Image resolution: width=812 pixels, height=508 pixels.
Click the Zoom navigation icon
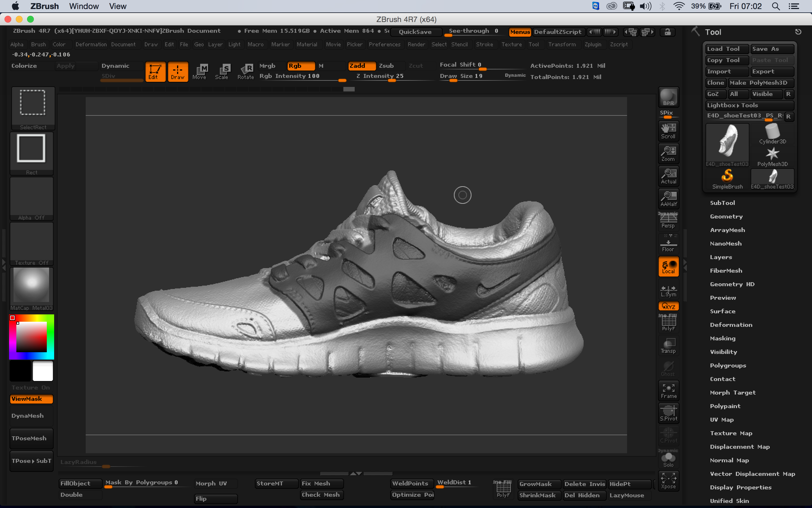click(668, 154)
